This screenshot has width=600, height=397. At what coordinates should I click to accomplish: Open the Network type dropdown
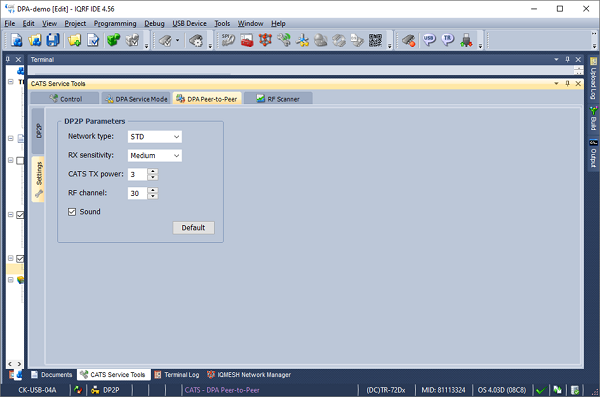pos(155,137)
